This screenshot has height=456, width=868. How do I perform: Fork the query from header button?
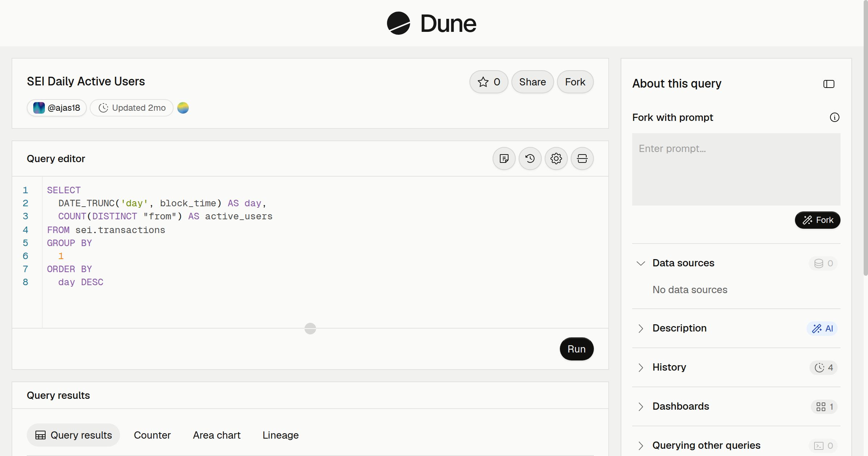[x=575, y=82]
